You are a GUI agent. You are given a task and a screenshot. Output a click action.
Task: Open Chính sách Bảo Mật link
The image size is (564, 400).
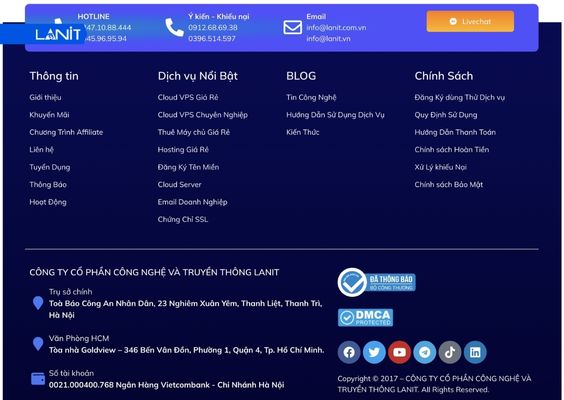pos(449,185)
